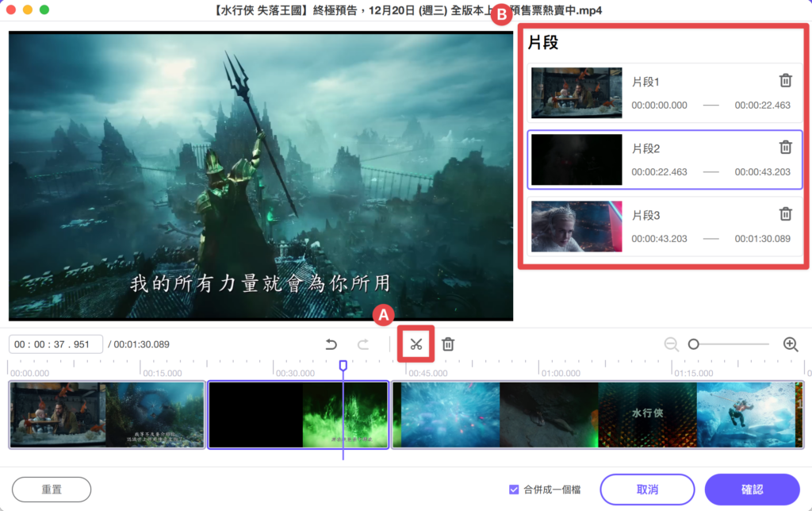The image size is (812, 511).
Task: Click the playhead marker on the timeline ruler
Action: tap(343, 366)
